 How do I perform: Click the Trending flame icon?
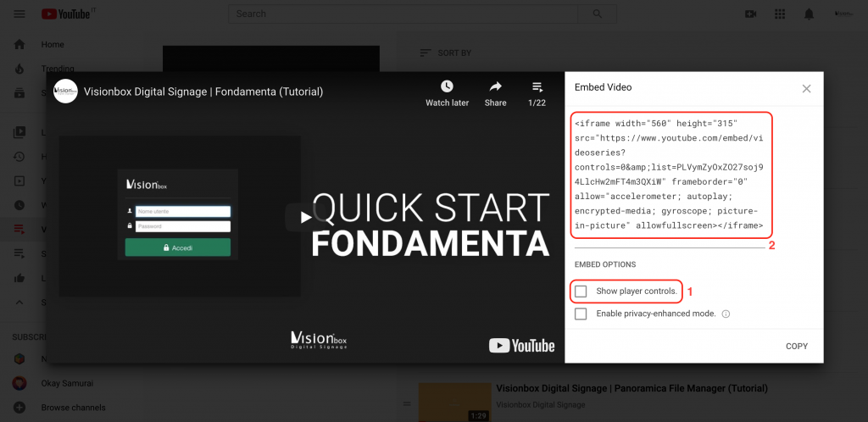19,69
